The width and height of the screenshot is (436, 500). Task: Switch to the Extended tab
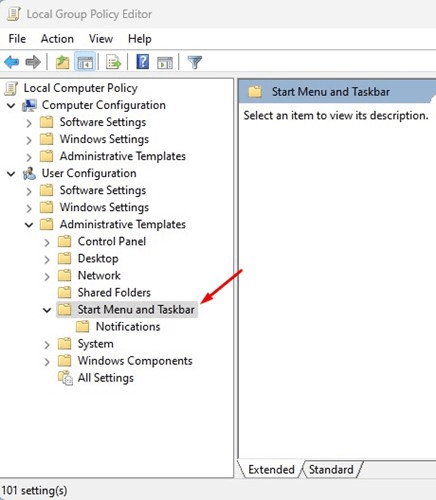click(271, 469)
